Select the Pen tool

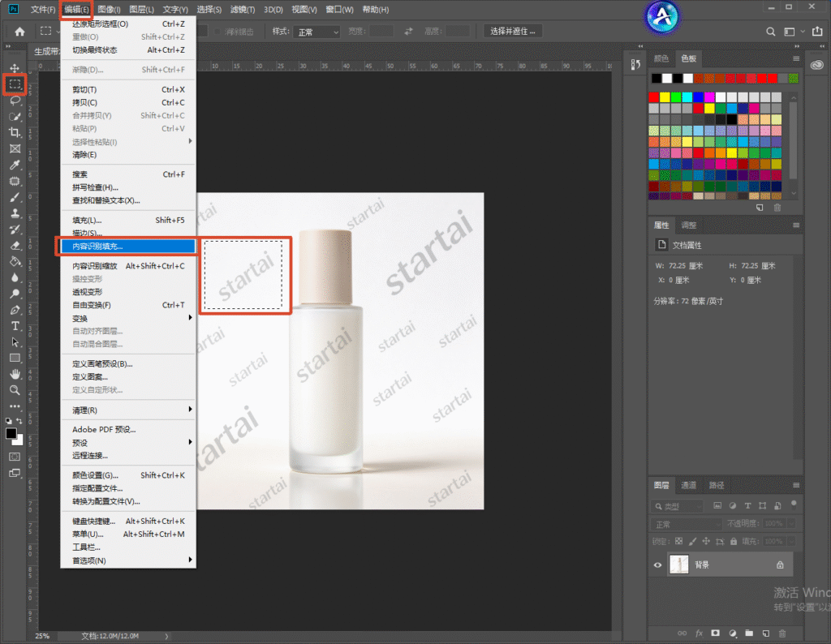point(15,310)
